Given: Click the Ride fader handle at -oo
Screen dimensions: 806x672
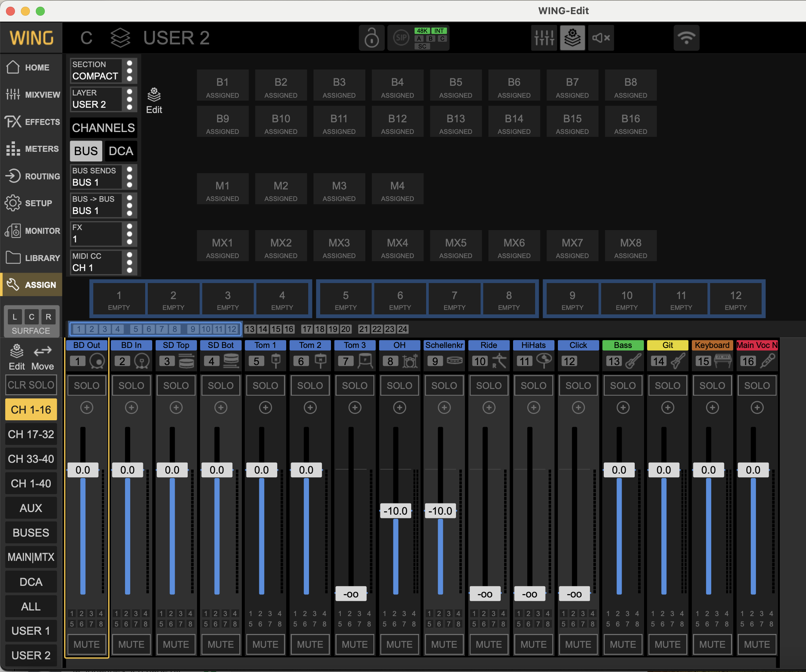Looking at the screenshot, I should (485, 594).
